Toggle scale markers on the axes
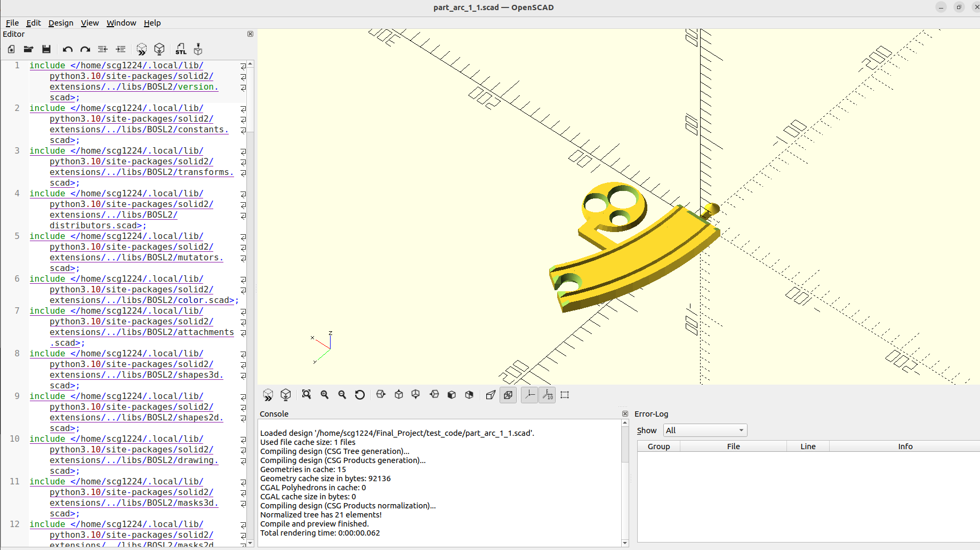This screenshot has width=980, height=550. pos(548,395)
